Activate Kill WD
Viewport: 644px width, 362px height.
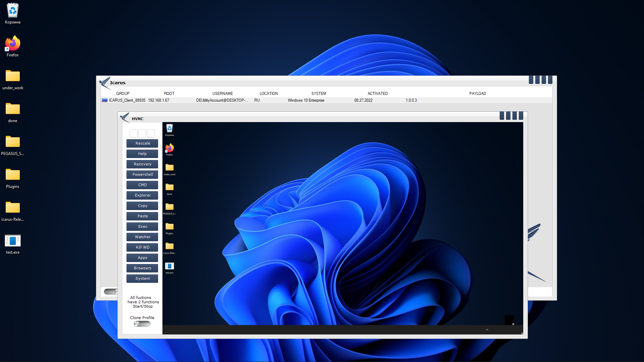pos(142,247)
